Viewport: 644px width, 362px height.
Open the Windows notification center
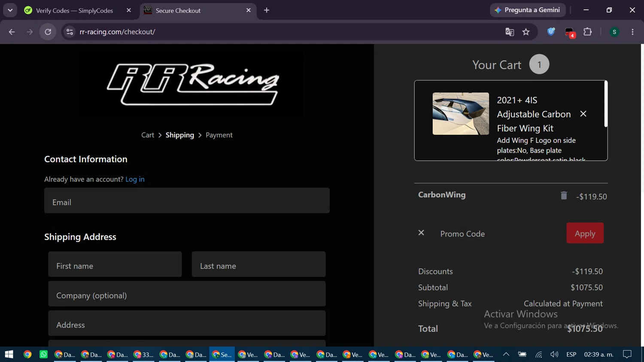point(627,354)
